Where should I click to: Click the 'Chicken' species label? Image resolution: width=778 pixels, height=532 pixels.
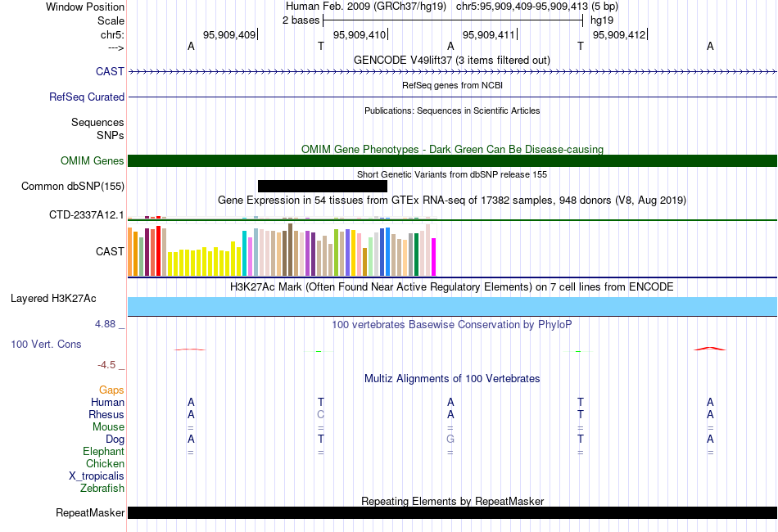click(105, 463)
